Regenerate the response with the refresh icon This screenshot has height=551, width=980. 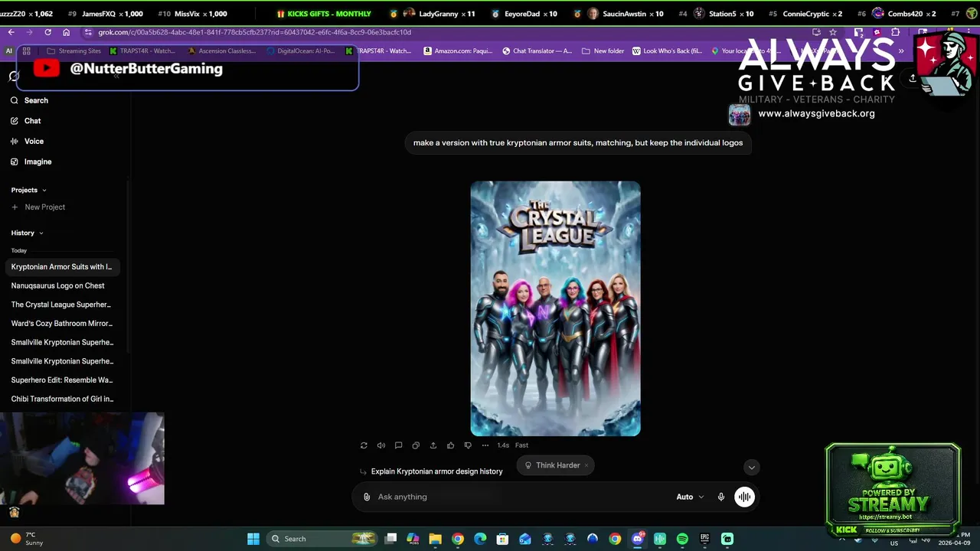[364, 445]
